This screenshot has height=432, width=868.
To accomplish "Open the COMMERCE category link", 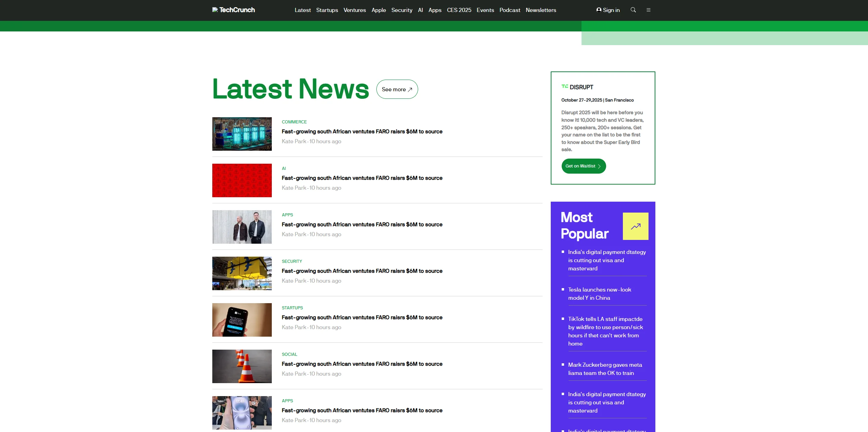I will 294,122.
